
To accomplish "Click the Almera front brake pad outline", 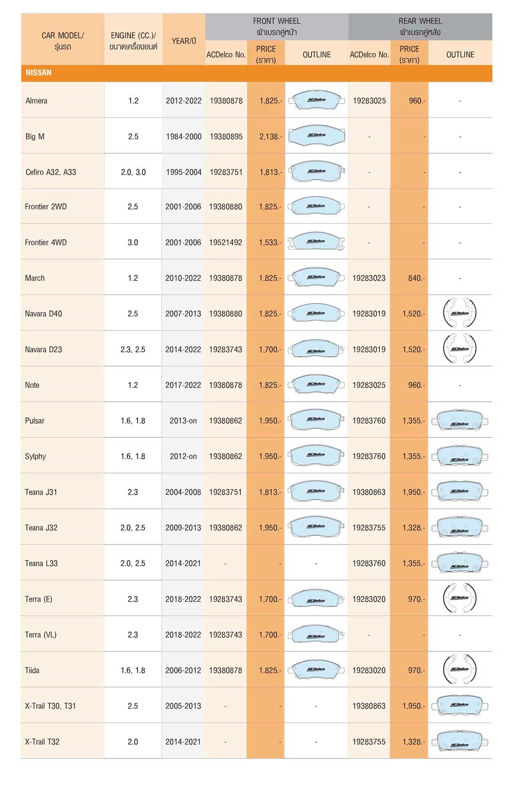I will point(316,100).
